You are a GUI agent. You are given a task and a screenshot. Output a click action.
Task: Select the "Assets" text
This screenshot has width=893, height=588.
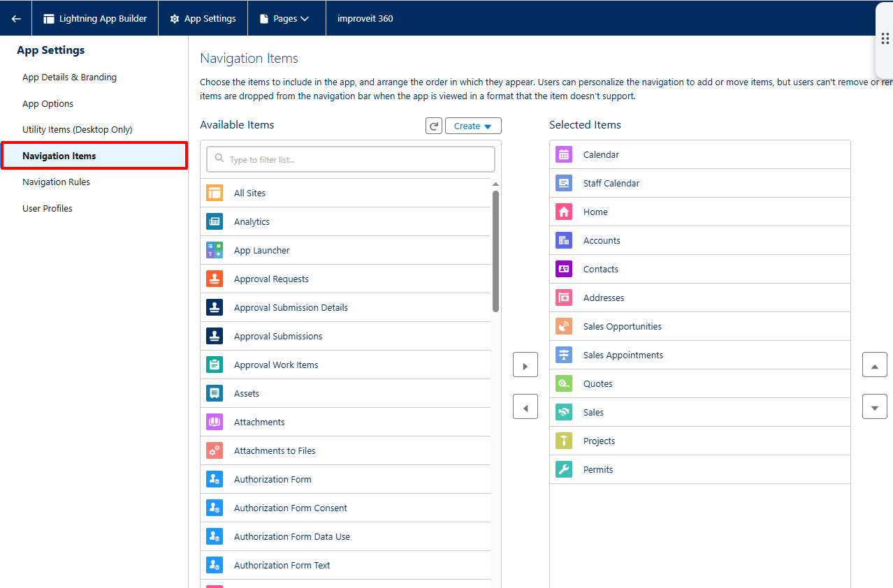(x=247, y=393)
